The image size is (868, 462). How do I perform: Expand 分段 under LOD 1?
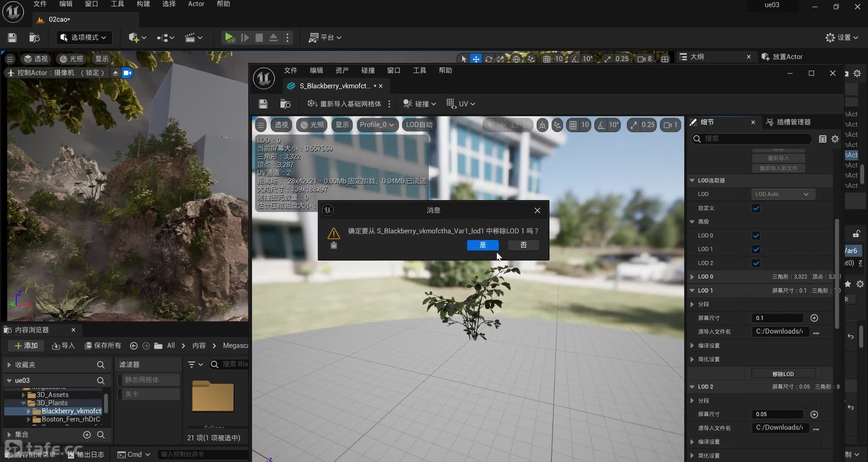click(x=692, y=304)
